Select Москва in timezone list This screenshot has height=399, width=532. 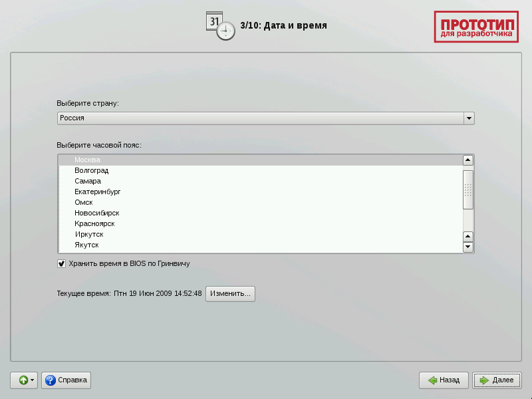click(260, 160)
